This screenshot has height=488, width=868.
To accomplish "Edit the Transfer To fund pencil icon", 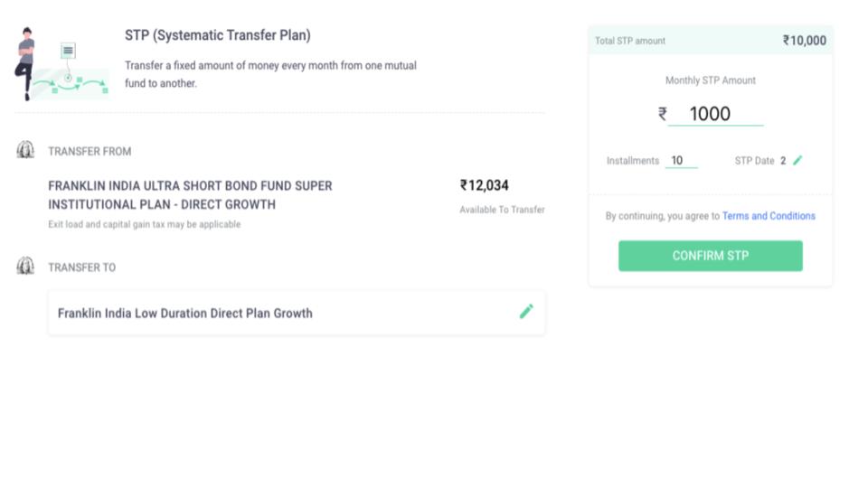I will (x=526, y=312).
